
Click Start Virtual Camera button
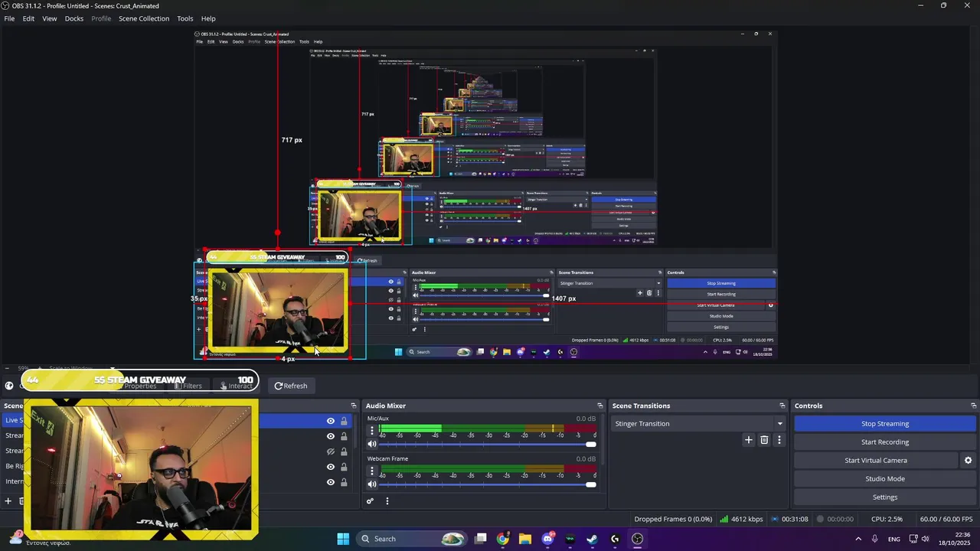point(876,461)
